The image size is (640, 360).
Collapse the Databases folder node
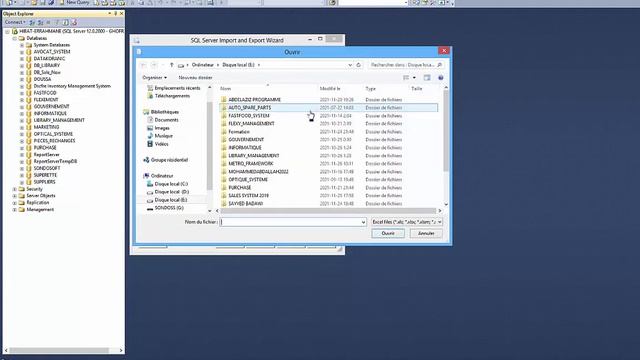tap(15, 38)
